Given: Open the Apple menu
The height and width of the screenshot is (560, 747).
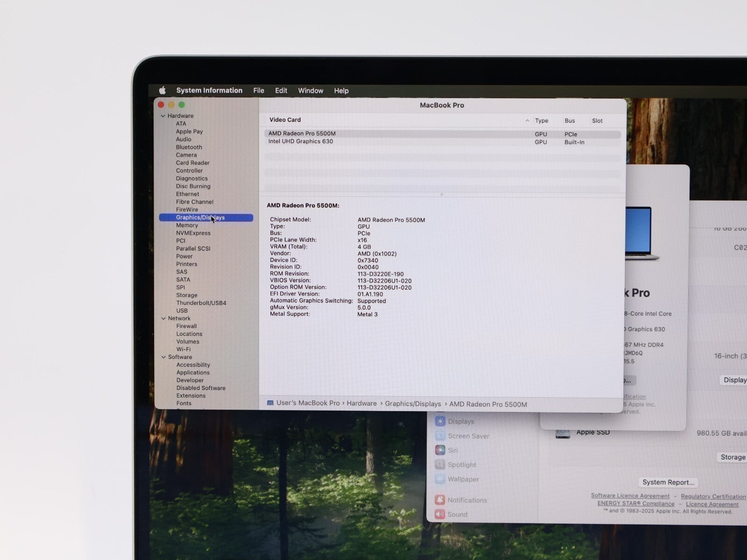Looking at the screenshot, I should tap(162, 91).
